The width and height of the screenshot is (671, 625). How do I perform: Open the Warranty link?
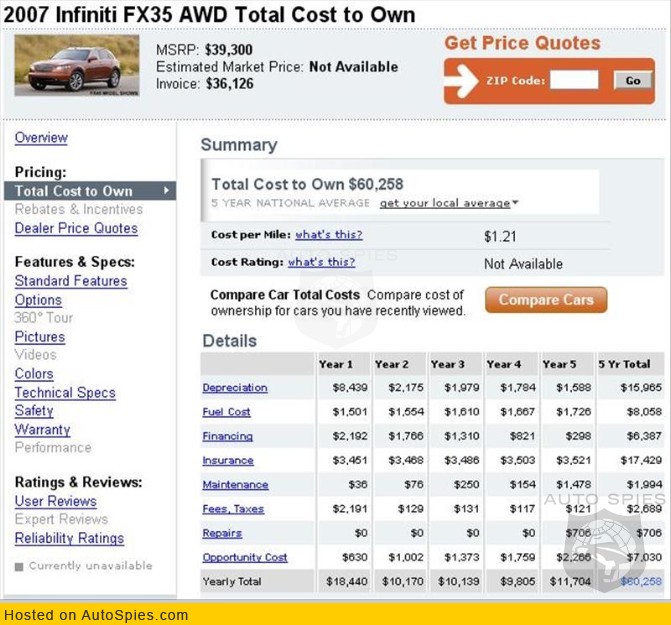click(42, 430)
